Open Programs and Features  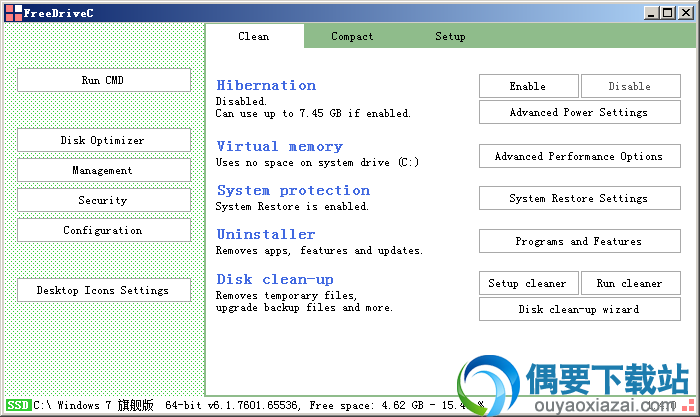click(x=579, y=241)
